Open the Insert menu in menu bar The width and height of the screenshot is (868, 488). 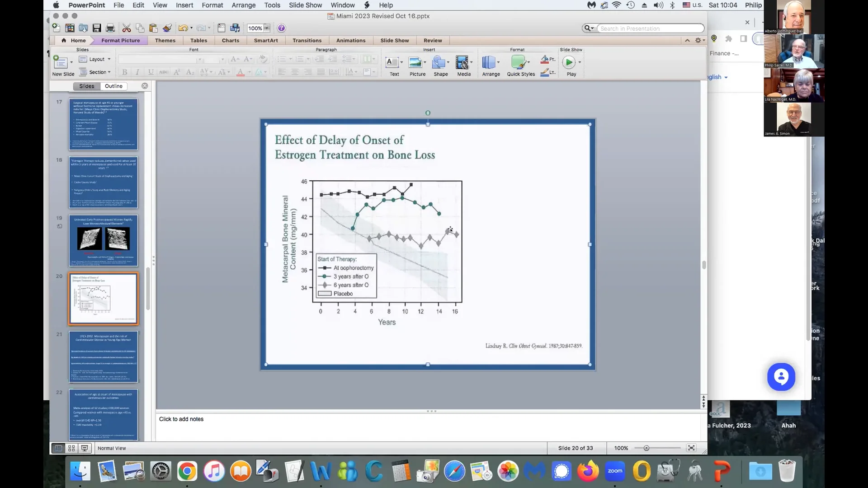point(184,5)
